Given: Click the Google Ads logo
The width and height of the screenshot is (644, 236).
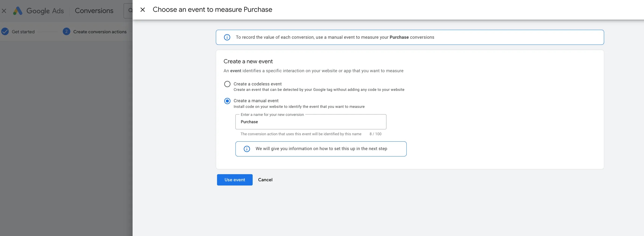Looking at the screenshot, I should [38, 11].
